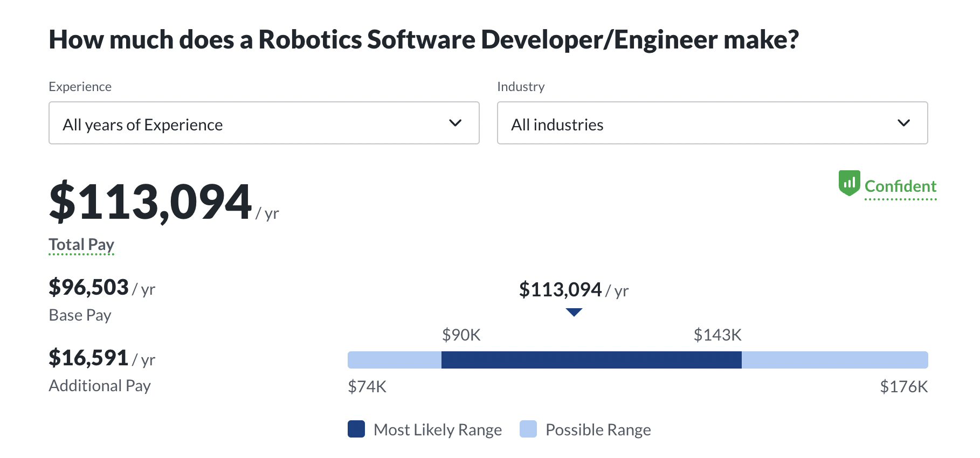Select the dark blue Most Likely Range legend square
Screen dimensions: 980x458
[x=356, y=429]
